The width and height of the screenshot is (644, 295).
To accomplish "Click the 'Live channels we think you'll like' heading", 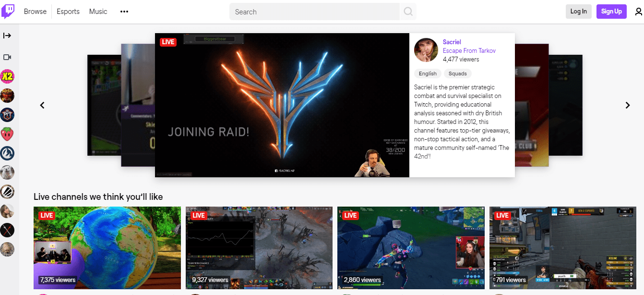I will coord(98,197).
